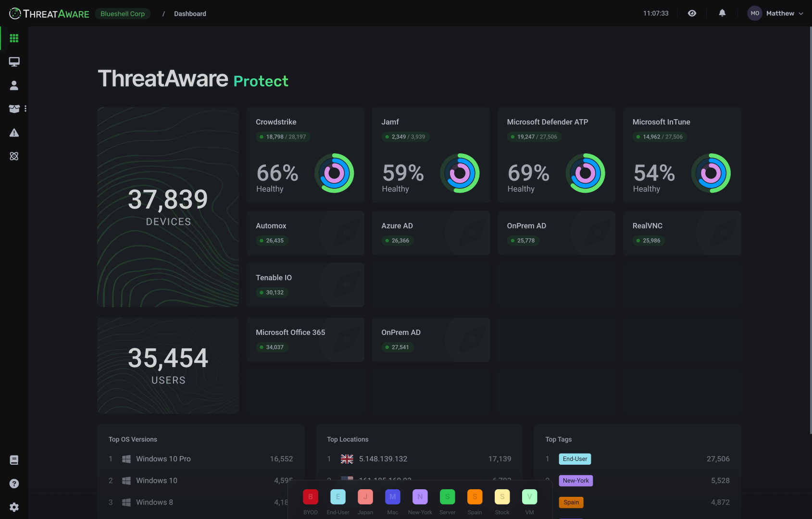Open the devices monitor icon in sidebar
This screenshot has width=812, height=519.
(14, 62)
